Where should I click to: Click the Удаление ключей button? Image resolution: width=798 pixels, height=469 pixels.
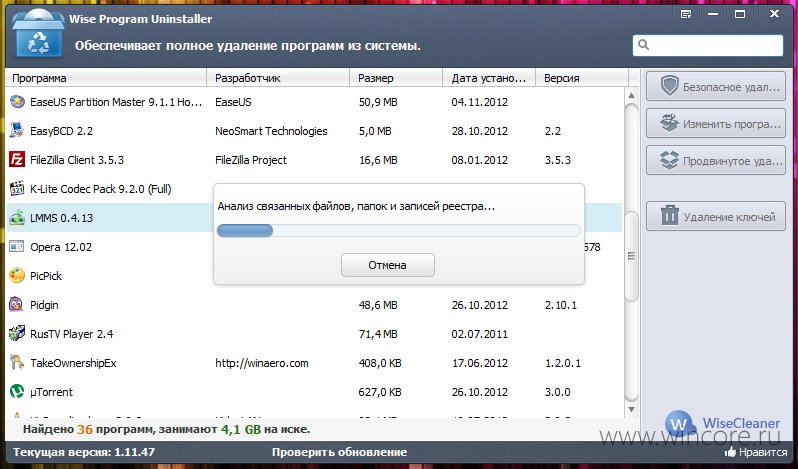tap(716, 217)
